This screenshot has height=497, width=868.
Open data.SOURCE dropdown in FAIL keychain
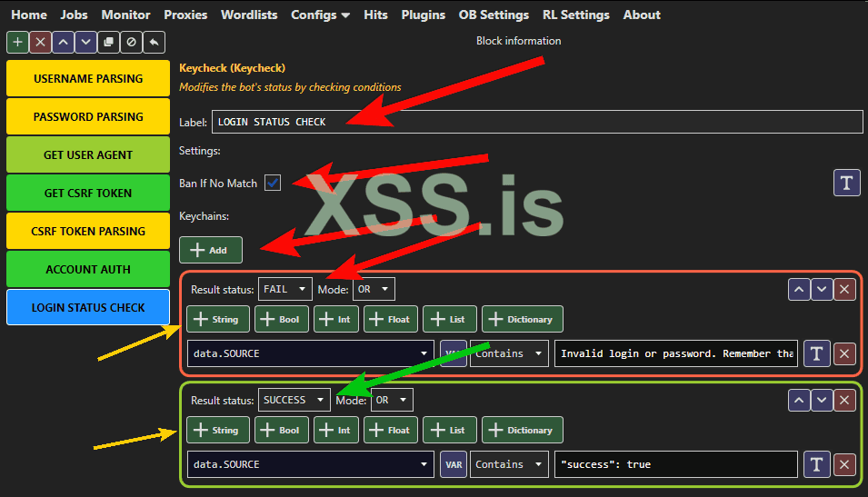(x=311, y=353)
